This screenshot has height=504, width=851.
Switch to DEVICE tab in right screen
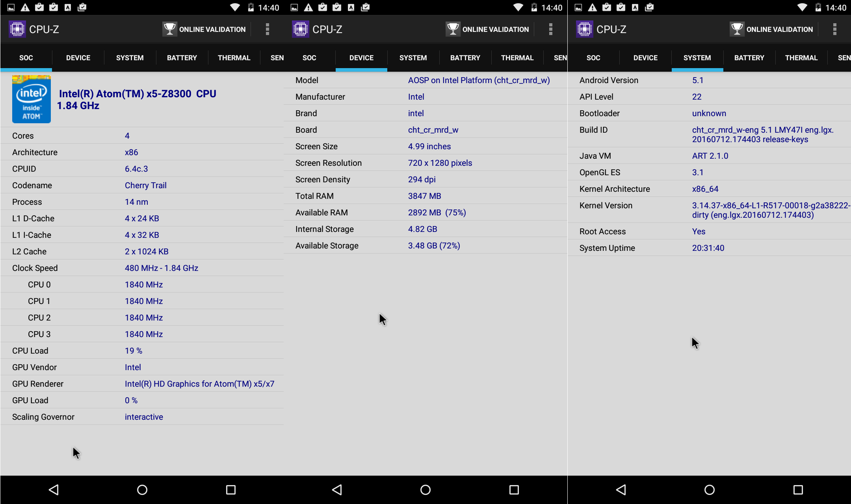[645, 58]
